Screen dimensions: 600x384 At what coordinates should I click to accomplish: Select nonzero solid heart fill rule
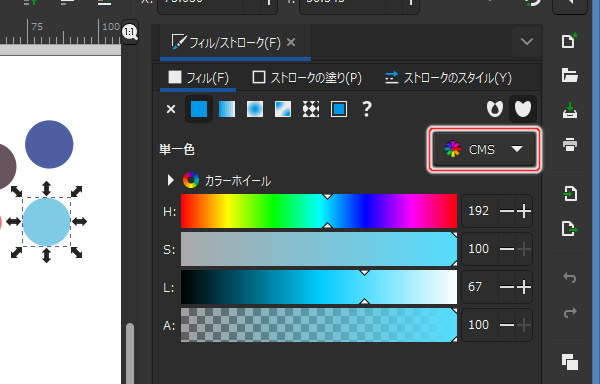pyautogui.click(x=523, y=109)
